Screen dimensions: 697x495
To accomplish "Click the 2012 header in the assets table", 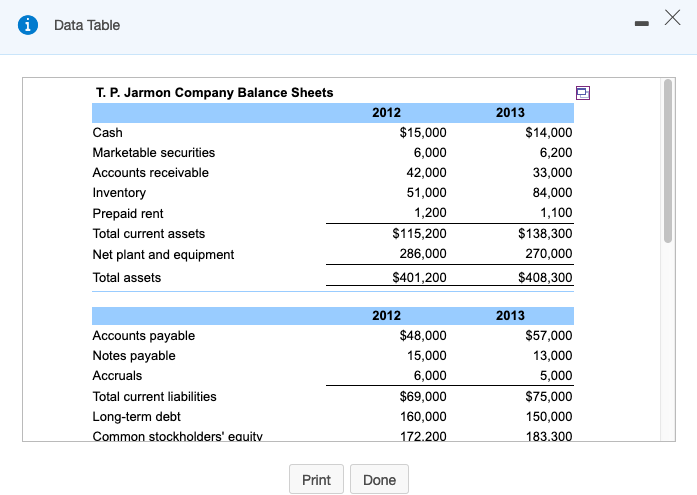I will pyautogui.click(x=386, y=112).
